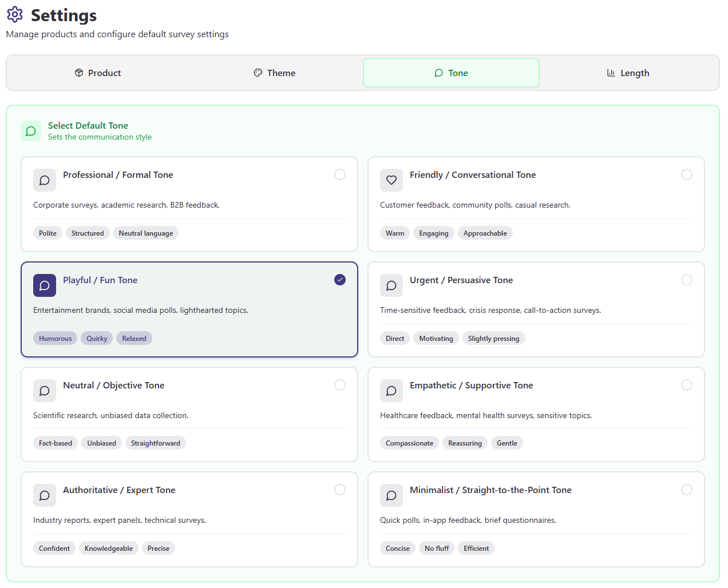This screenshot has width=728, height=588.
Task: Go to the Length tab
Action: (x=628, y=73)
